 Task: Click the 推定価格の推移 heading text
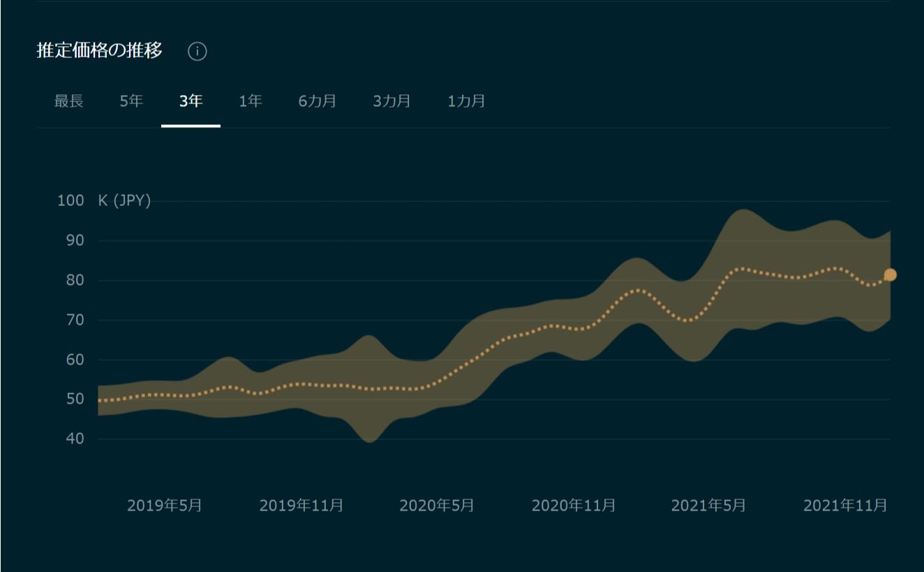(x=100, y=50)
